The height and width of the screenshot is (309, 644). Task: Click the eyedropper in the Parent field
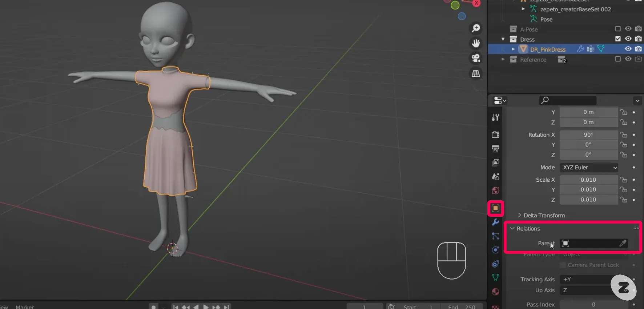[623, 243]
